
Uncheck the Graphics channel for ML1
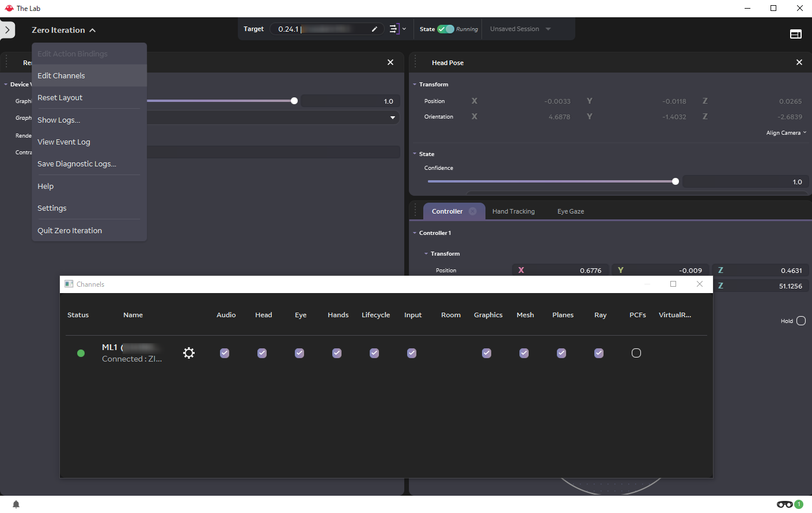point(487,353)
